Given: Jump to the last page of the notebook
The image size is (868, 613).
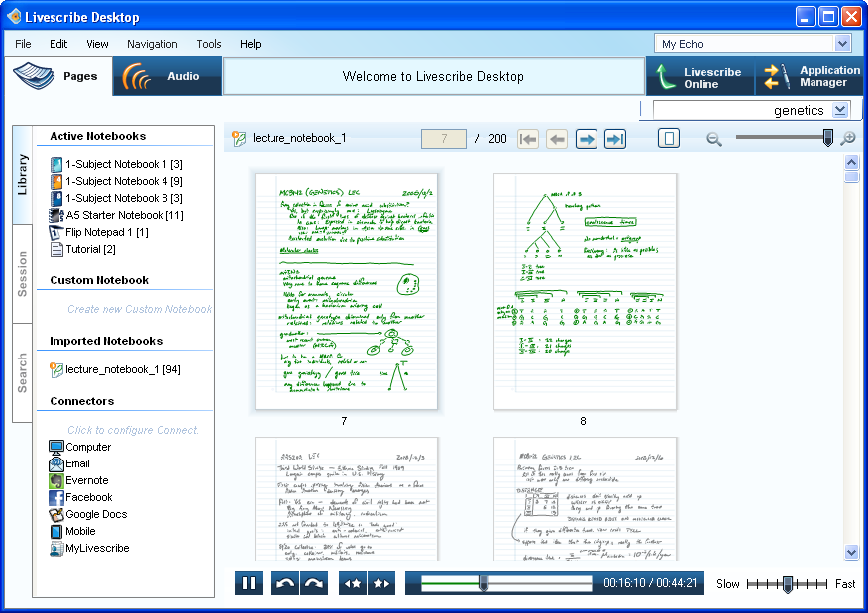Looking at the screenshot, I should click(615, 139).
